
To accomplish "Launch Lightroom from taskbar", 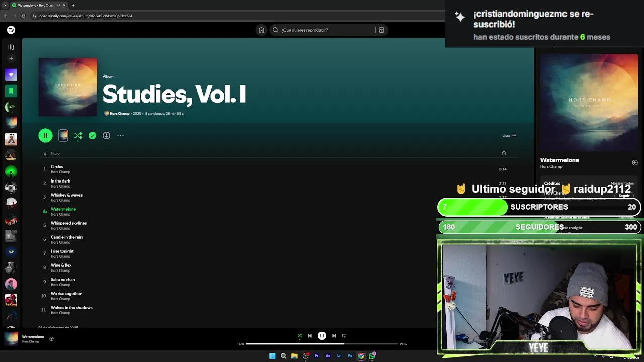I will point(339,356).
